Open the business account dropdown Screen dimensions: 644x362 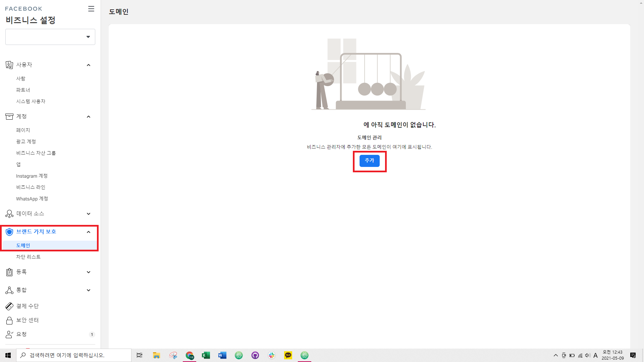[x=50, y=37]
